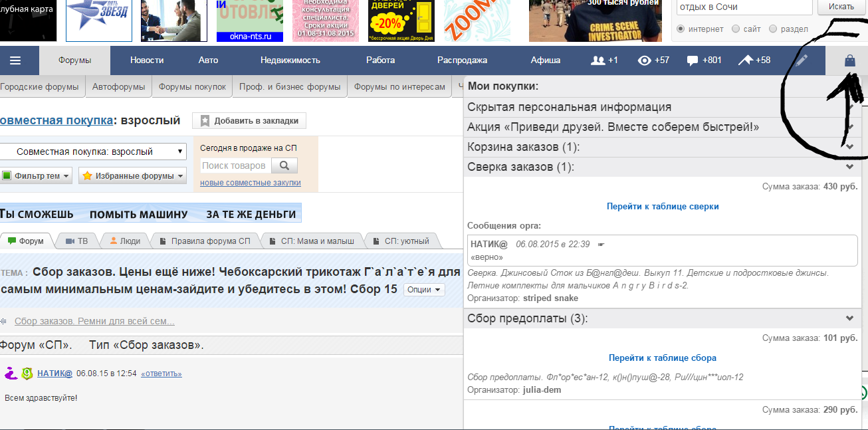Click the shopping bag purchases icon
868x430 pixels.
849,60
